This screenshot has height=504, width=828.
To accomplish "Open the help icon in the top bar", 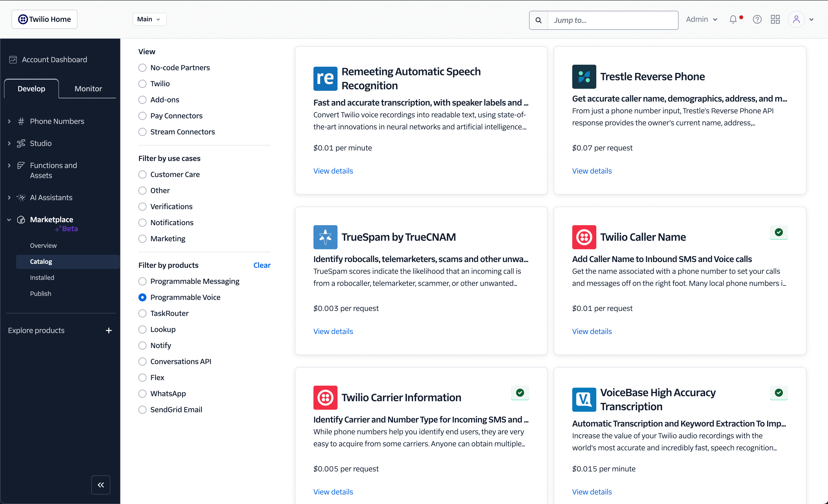I will tap(757, 19).
